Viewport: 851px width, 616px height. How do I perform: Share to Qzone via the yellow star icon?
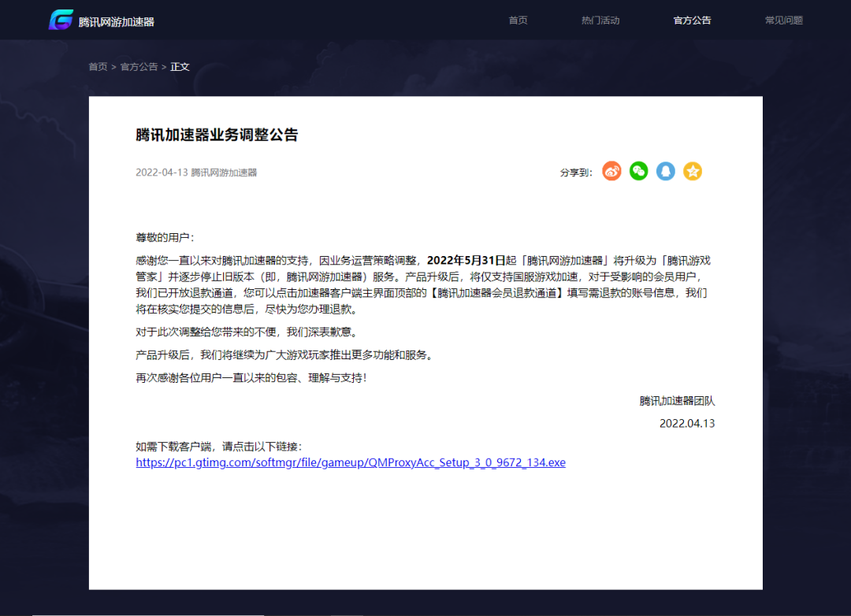pos(693,172)
